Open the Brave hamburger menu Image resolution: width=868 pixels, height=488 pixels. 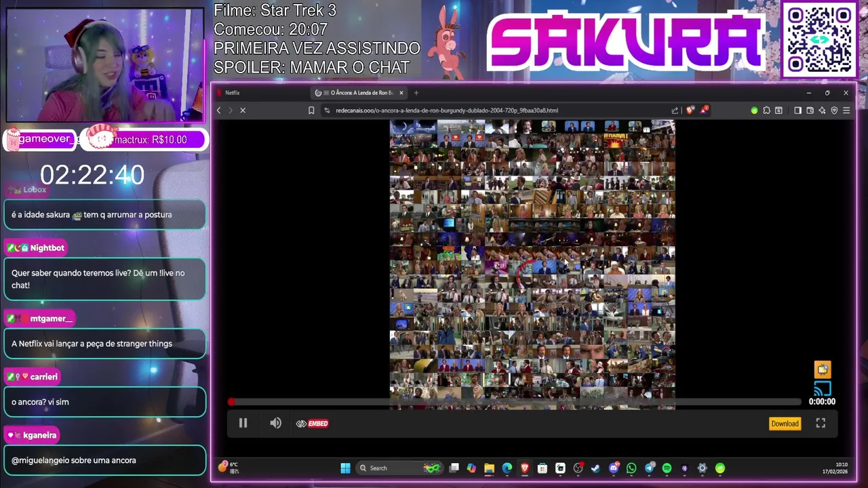pyautogui.click(x=846, y=110)
